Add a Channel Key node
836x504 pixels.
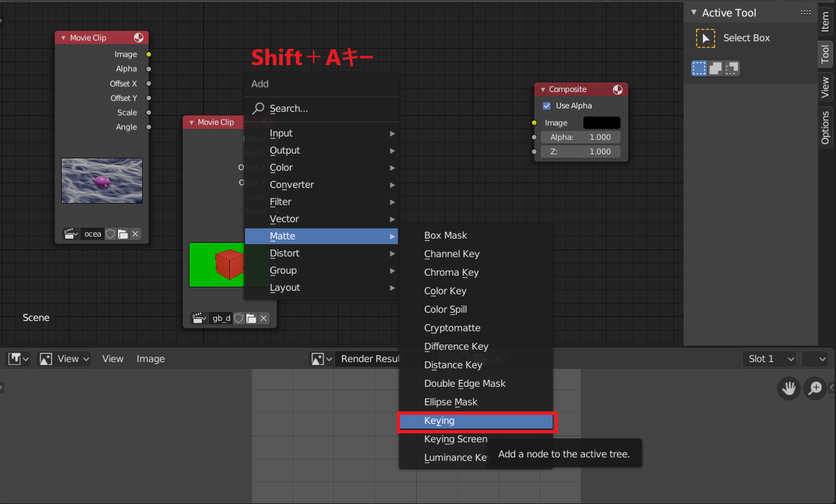[476, 254]
